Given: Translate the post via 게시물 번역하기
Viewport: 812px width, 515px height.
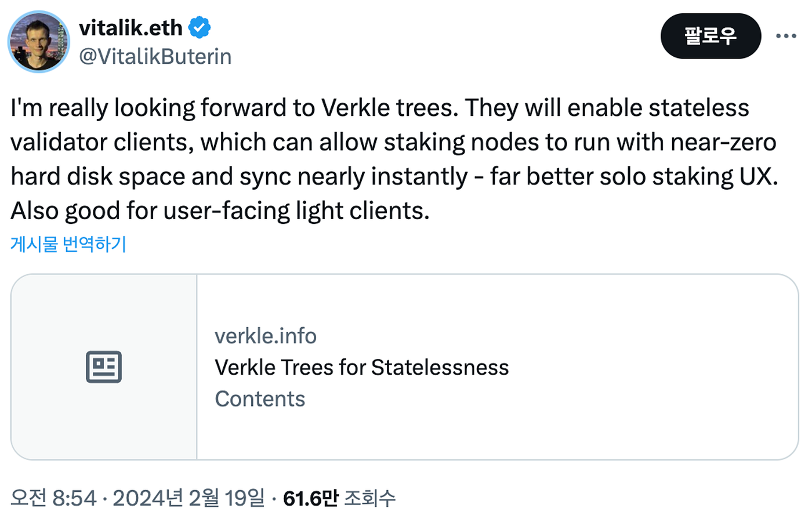Looking at the screenshot, I should click(68, 244).
